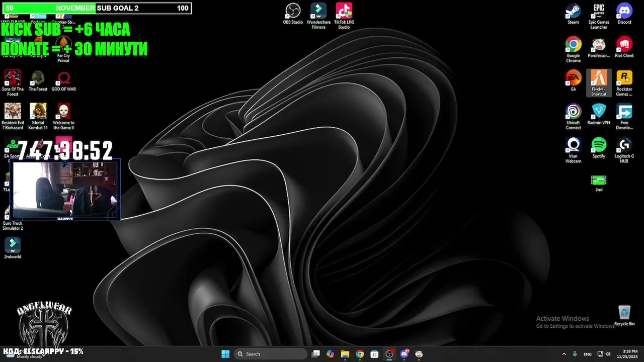
Task: Open Welcome to the Game II shortcut
Action: [63, 117]
